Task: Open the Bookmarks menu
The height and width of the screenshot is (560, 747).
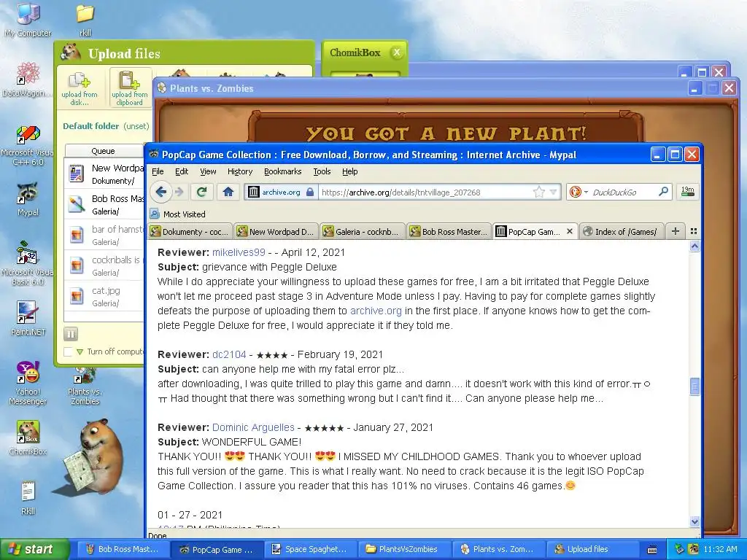Action: 282,171
